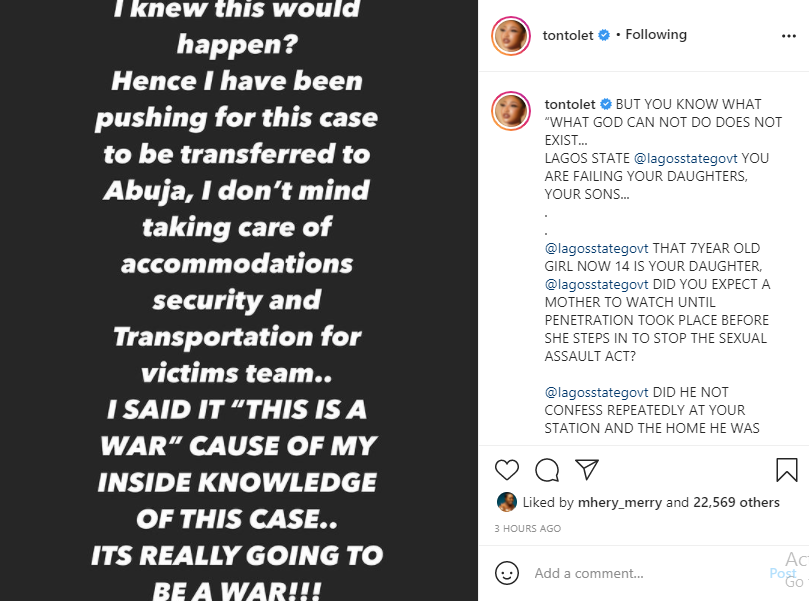Screen dimensions: 809x601
Task: Click the 3 hours ago timestamp
Action: pyautogui.click(x=527, y=528)
